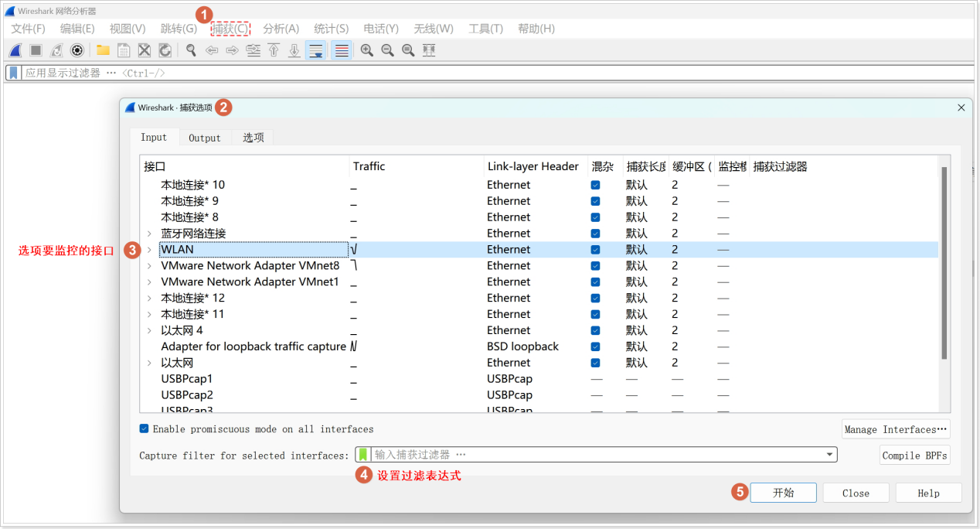Toggle promiscuous checkbox for VMnet1 adapter

pos(595,282)
